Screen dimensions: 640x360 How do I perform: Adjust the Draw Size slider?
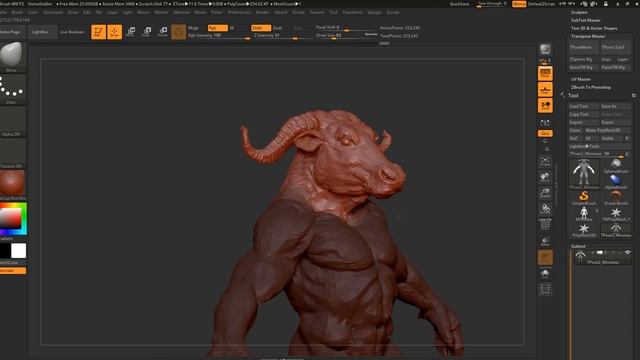click(346, 36)
